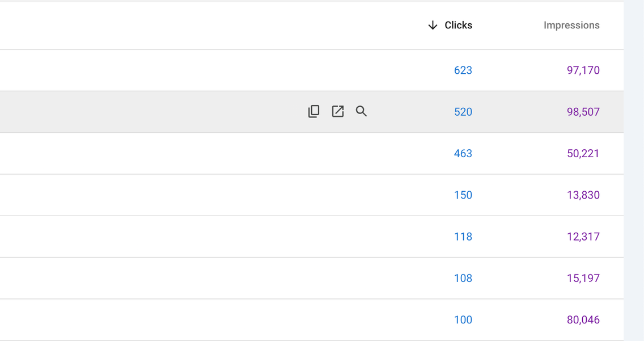Viewport: 644px width, 341px height.
Task: Open the row showing 623 clicks
Action: pyautogui.click(x=464, y=70)
